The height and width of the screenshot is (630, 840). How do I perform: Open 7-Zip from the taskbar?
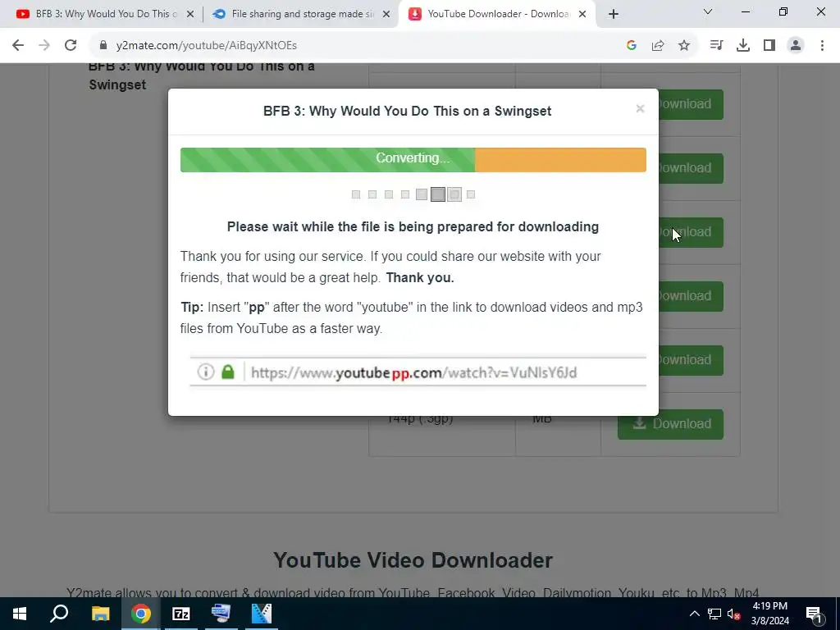(181, 614)
